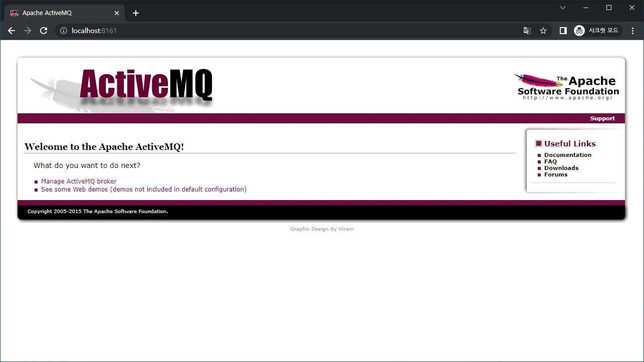Click the incognito profile icon
The height and width of the screenshot is (362, 644).
579,31
